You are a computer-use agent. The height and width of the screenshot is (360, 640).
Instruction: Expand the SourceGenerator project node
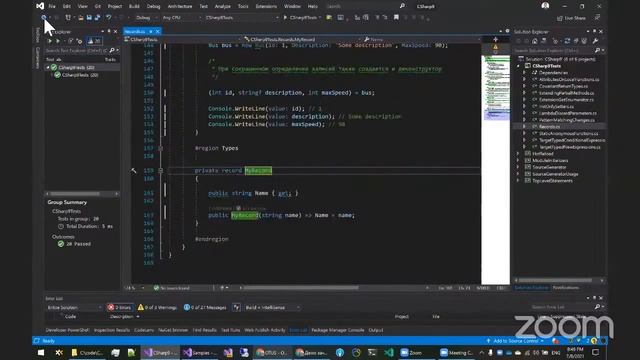[x=518, y=167]
